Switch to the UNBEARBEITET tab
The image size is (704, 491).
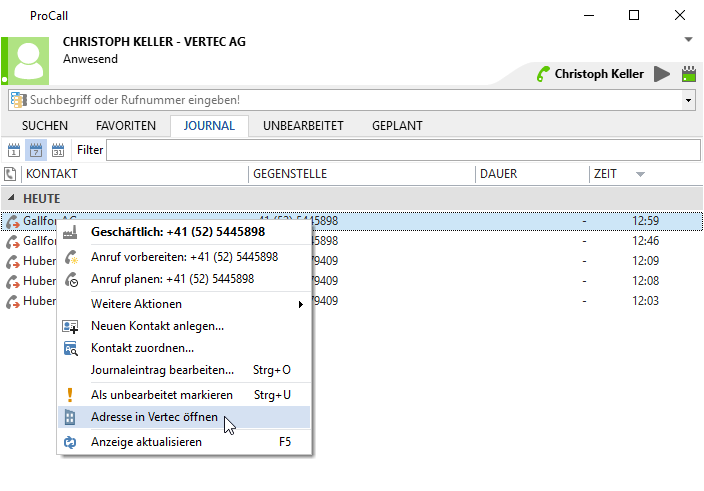[x=303, y=126]
